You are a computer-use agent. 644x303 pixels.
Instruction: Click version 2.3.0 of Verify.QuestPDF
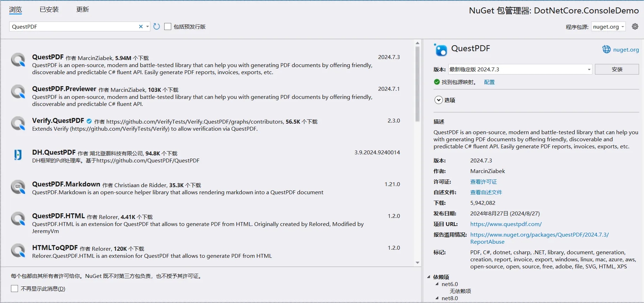tap(394, 120)
